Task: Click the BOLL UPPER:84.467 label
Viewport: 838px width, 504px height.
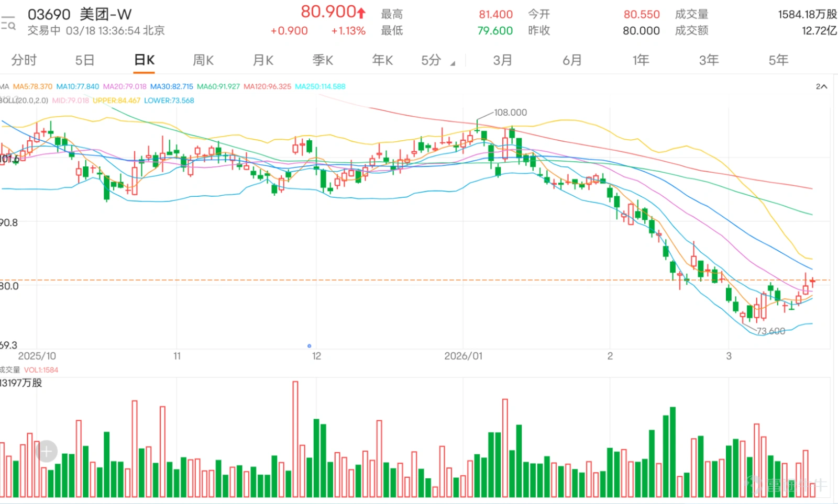Action: 116,100
